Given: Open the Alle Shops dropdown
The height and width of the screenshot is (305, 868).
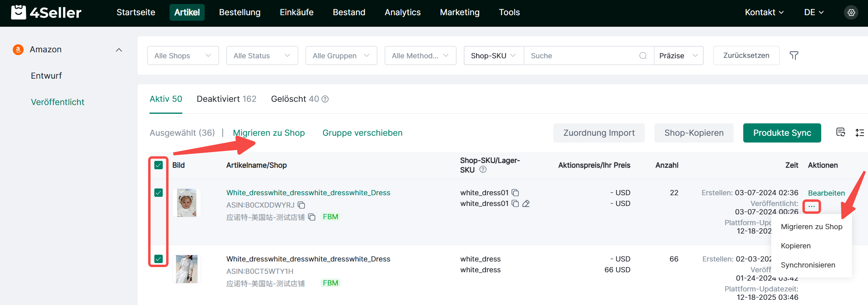Looking at the screenshot, I should (183, 55).
